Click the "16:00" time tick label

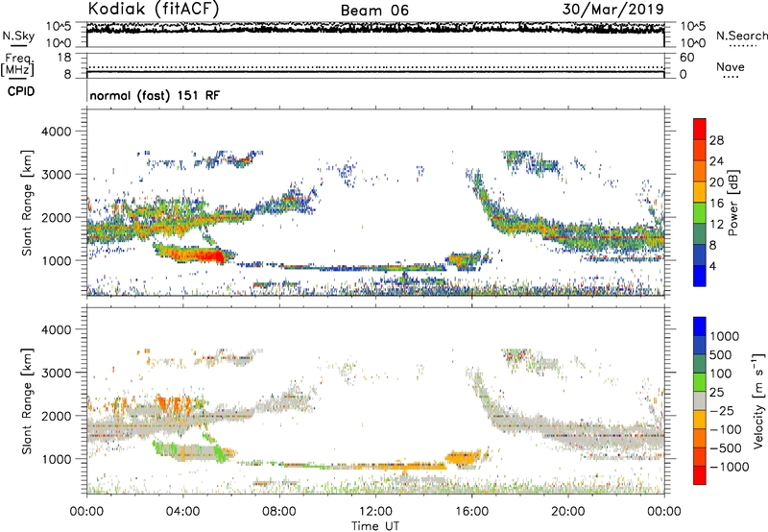[x=471, y=512]
